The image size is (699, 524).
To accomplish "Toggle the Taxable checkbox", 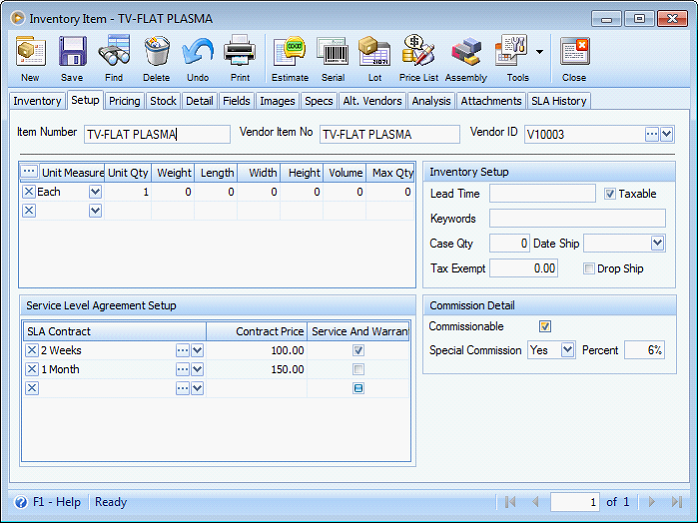I will tap(610, 194).
